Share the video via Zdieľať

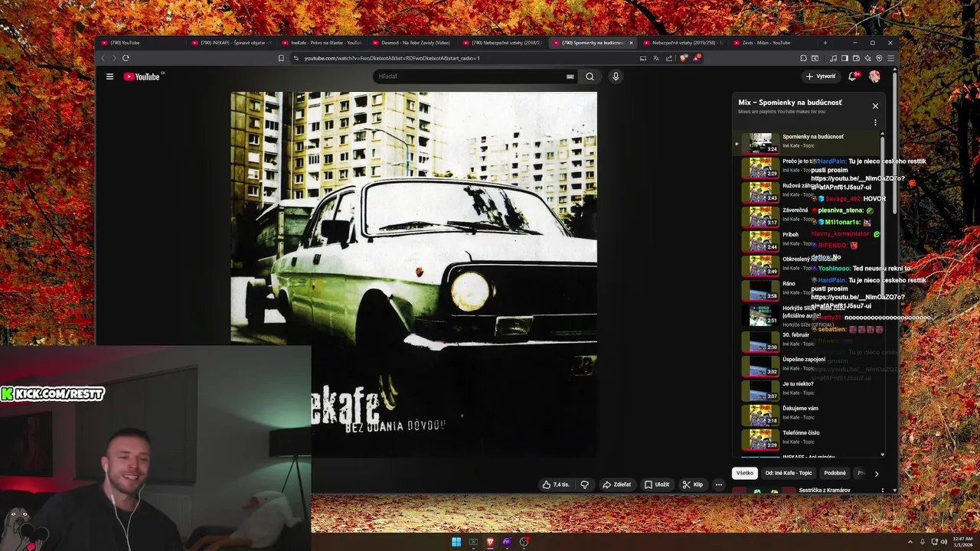click(x=616, y=484)
